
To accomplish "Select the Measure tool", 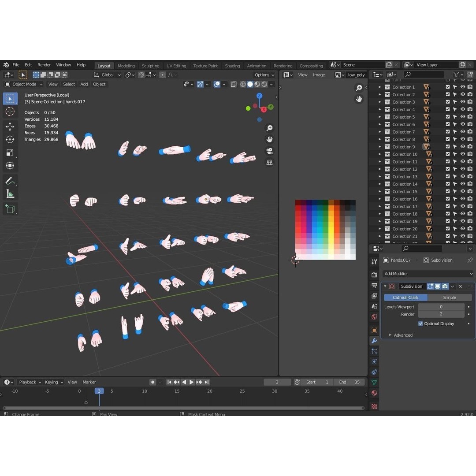I will [10, 193].
